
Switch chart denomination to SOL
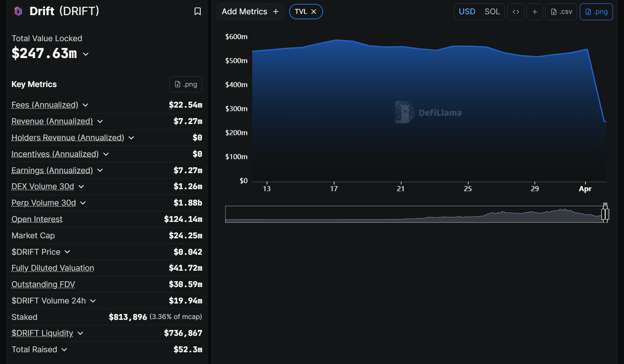tap(492, 12)
